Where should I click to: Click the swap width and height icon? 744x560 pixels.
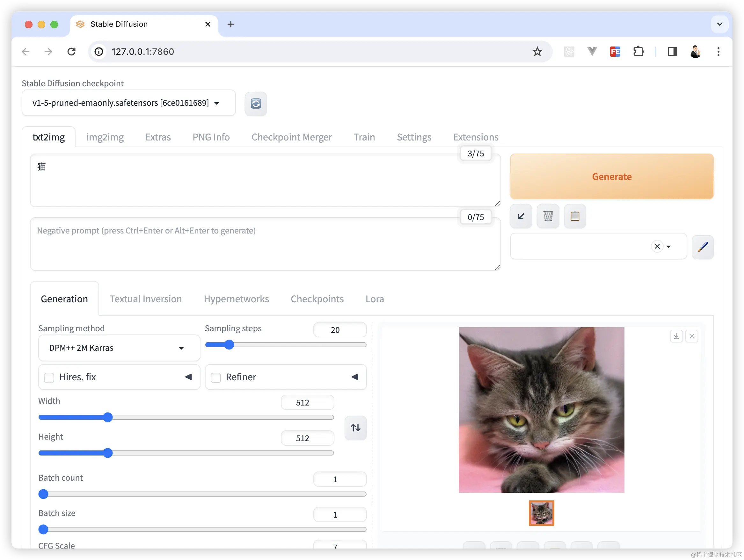(x=355, y=427)
